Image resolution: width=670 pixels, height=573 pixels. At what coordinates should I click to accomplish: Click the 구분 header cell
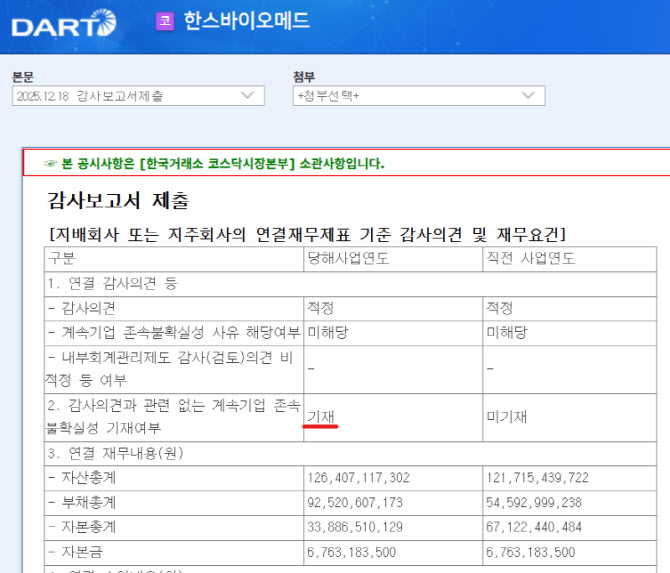[x=62, y=258]
